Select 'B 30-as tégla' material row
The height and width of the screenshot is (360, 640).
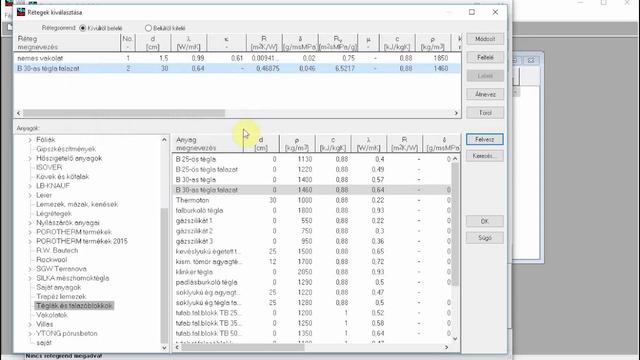pyautogui.click(x=312, y=180)
